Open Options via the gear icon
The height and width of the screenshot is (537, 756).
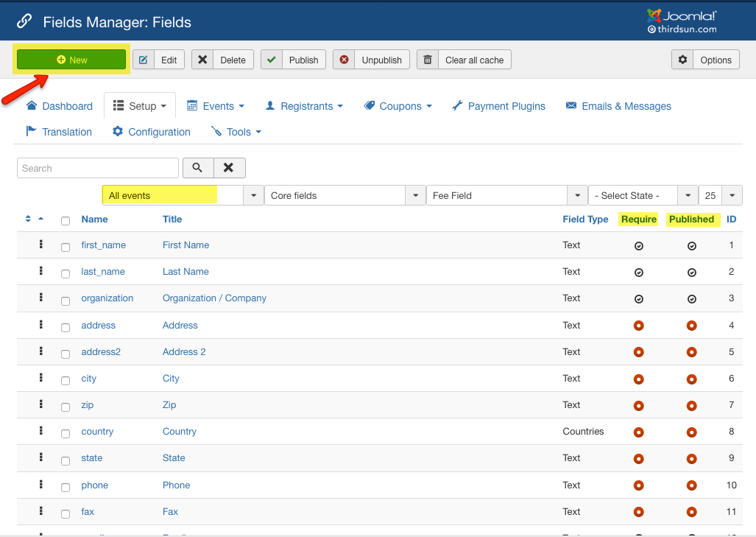[683, 60]
